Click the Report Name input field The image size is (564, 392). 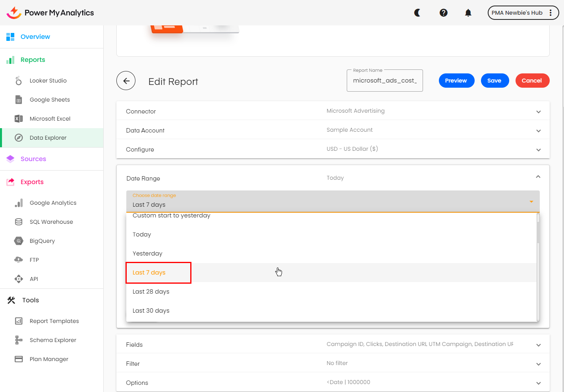point(384,81)
